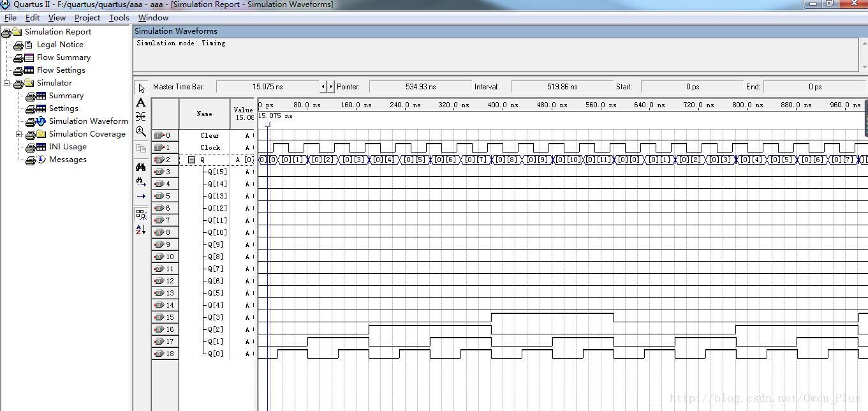Collapse the Q bus signal group
Screen dimensions: 868x411
(191, 160)
